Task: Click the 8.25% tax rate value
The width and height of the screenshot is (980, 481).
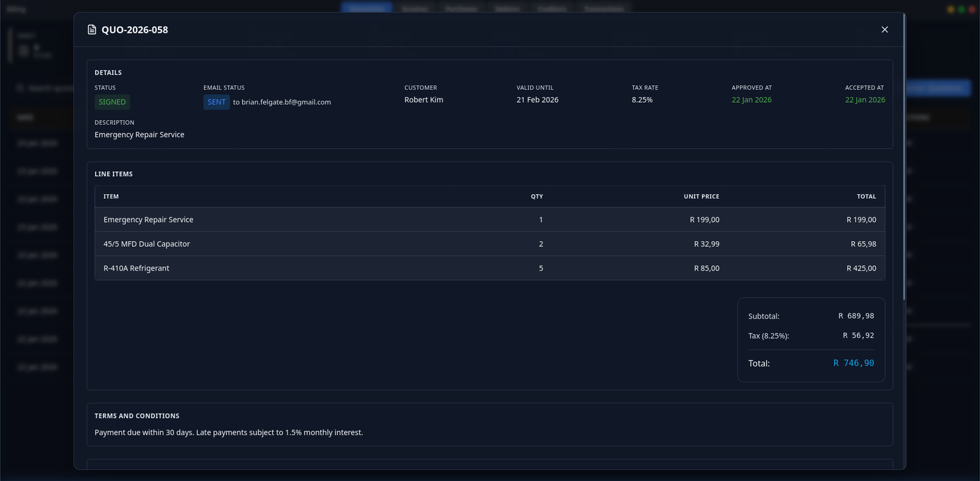Action: click(x=642, y=100)
